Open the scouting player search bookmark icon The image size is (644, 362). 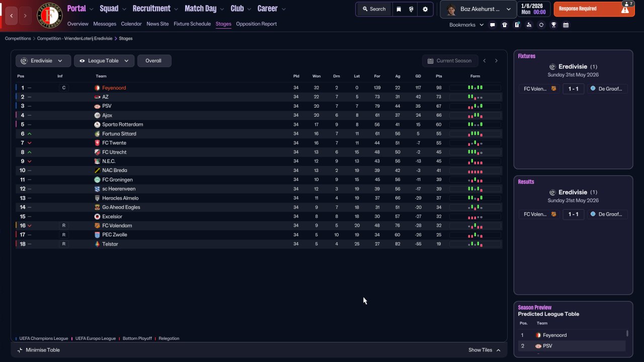click(529, 25)
